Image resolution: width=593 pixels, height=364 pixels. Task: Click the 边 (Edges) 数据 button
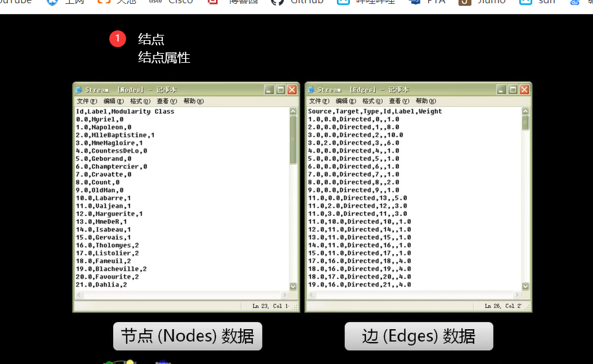click(x=418, y=336)
